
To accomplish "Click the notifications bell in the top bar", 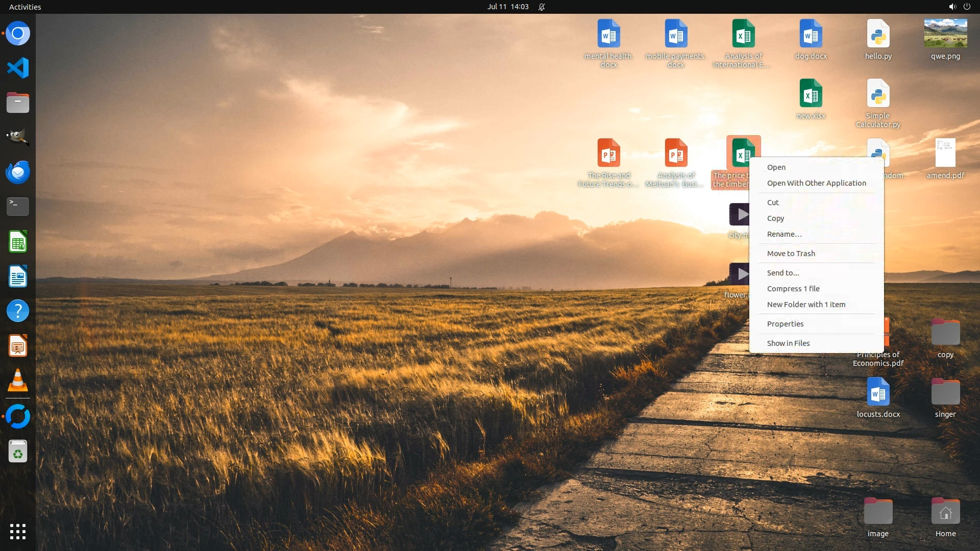I will click(x=542, y=7).
